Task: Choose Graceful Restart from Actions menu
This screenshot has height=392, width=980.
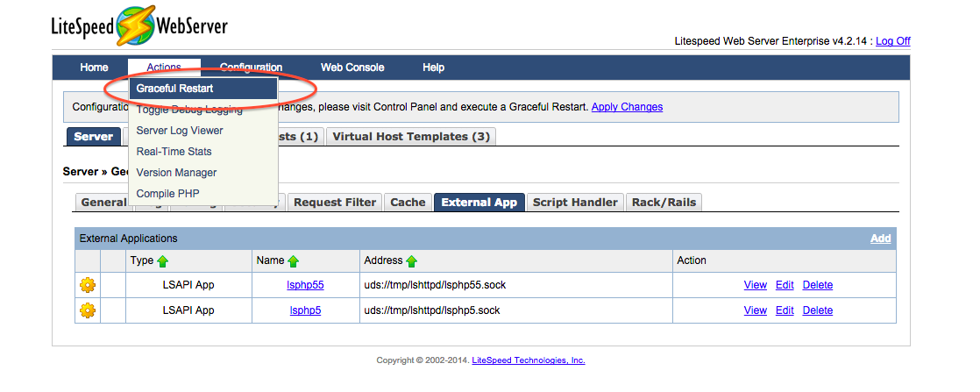Action: click(203, 89)
